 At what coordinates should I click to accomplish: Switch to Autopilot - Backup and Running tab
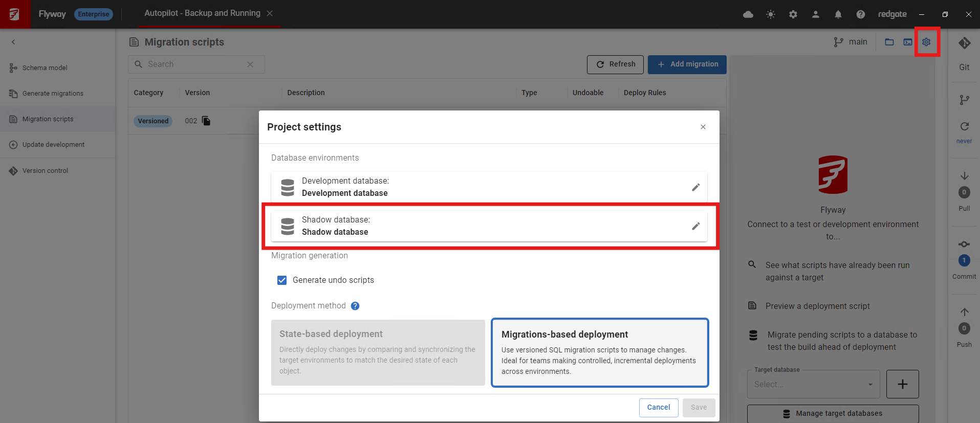tap(202, 13)
